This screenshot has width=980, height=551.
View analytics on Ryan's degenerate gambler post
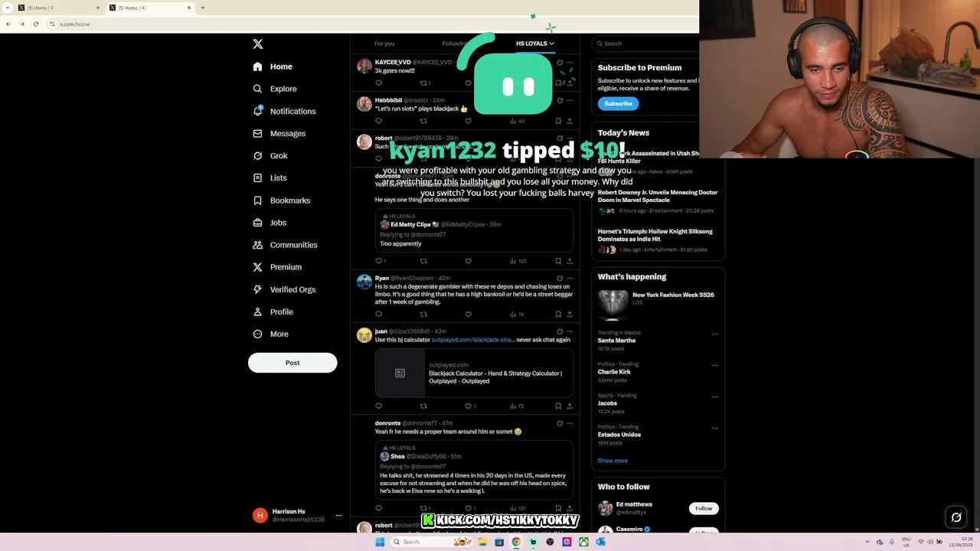tap(517, 314)
